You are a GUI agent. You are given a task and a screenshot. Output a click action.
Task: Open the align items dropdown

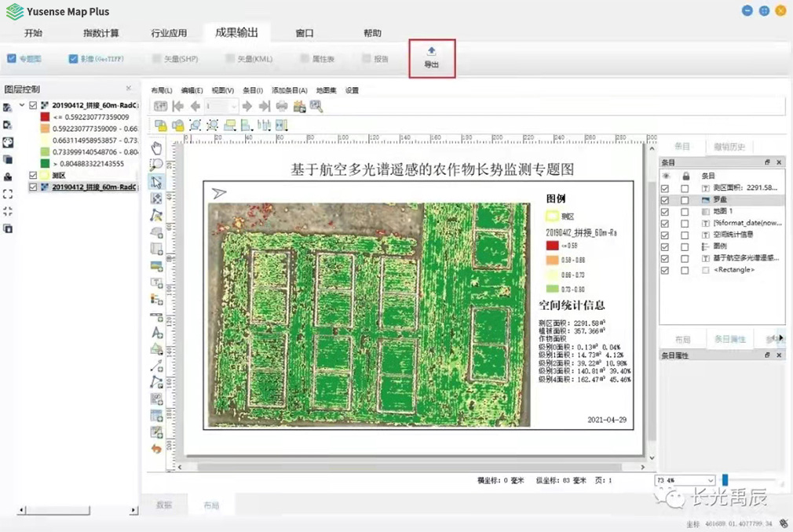[247, 125]
